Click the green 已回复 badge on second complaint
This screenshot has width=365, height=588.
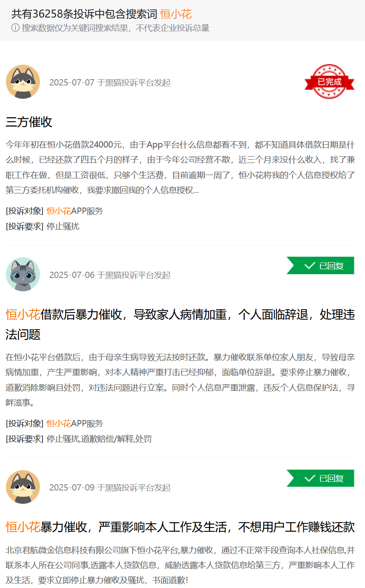click(320, 265)
